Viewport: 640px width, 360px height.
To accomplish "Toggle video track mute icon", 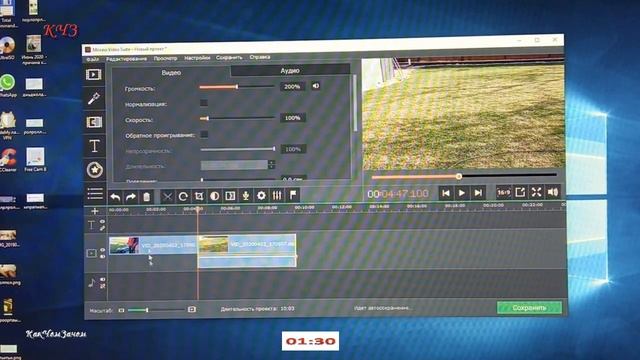I will (x=102, y=256).
